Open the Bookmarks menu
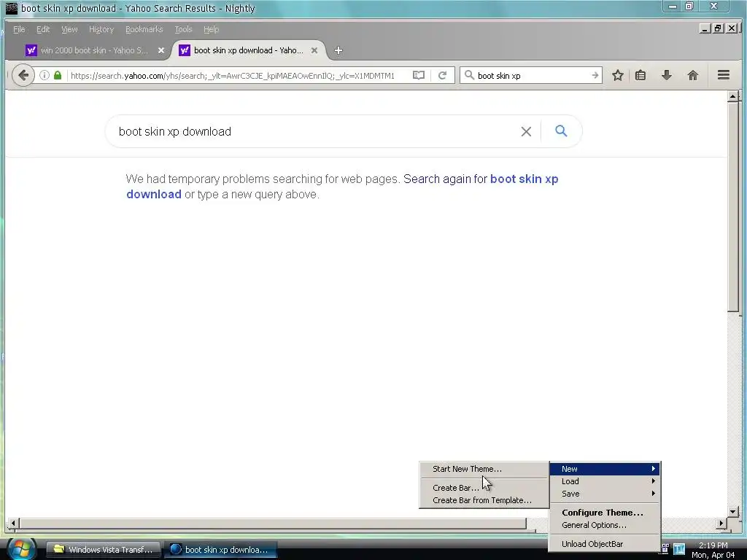Image resolution: width=747 pixels, height=560 pixels. tap(144, 29)
